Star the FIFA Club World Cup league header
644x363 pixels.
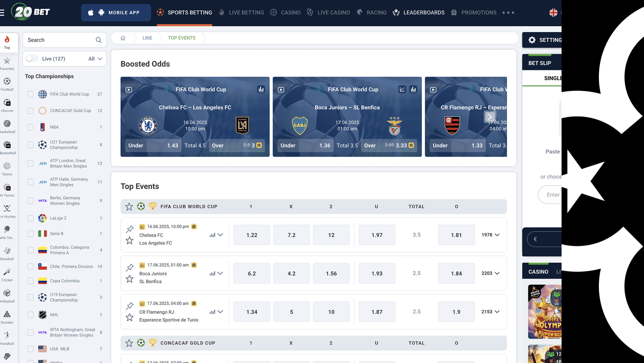[129, 206]
